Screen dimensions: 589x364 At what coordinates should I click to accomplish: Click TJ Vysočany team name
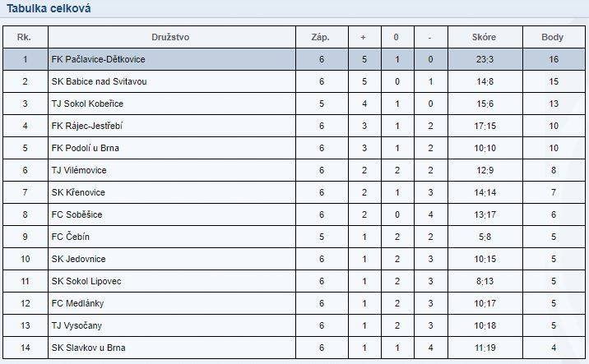[x=77, y=325]
